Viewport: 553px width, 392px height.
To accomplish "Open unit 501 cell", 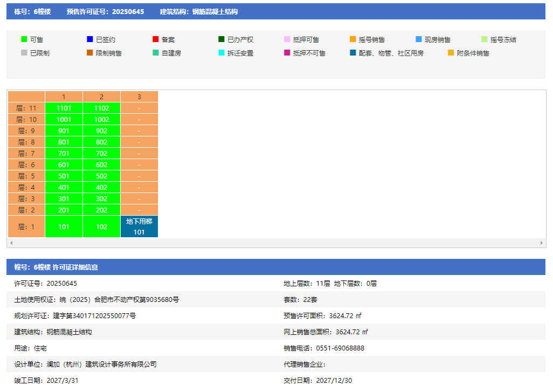I will point(64,176).
